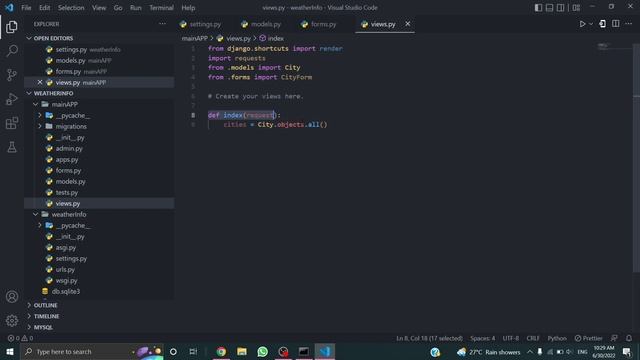Close the views.py editor tab

(x=407, y=24)
